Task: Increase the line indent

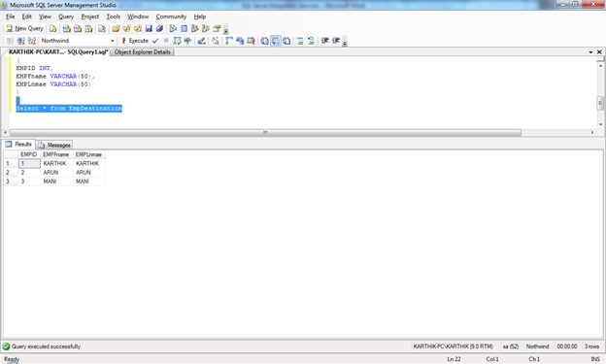Action: point(336,41)
